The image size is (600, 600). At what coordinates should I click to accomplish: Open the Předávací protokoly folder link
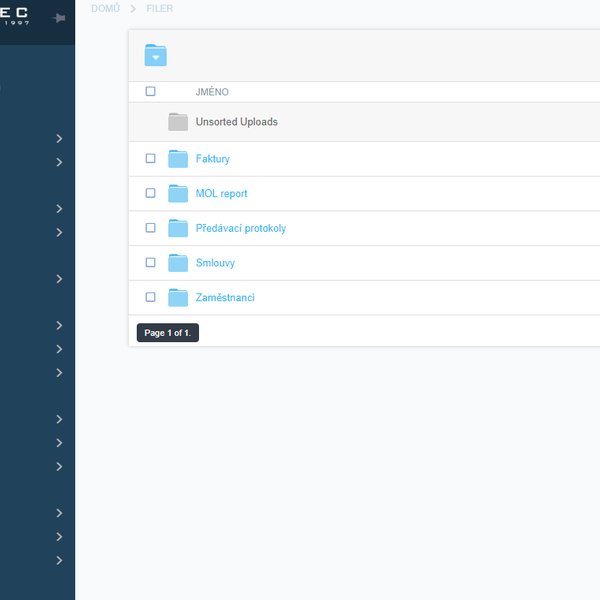pos(240,228)
